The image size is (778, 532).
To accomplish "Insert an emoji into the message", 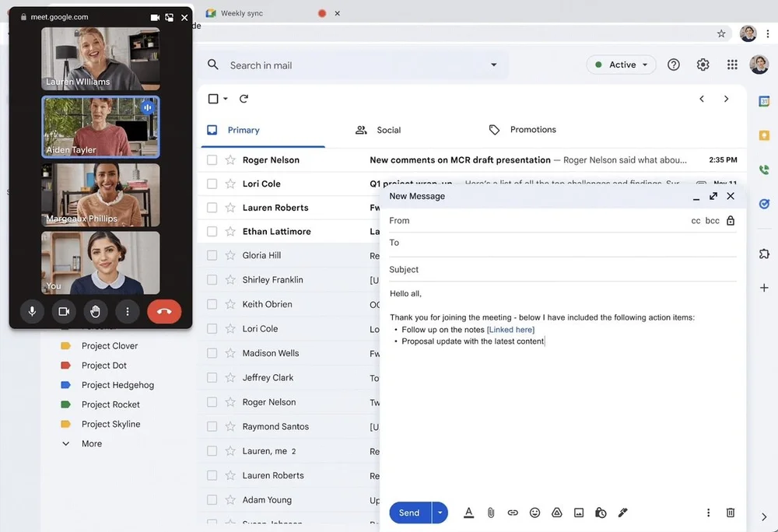I will pyautogui.click(x=534, y=513).
